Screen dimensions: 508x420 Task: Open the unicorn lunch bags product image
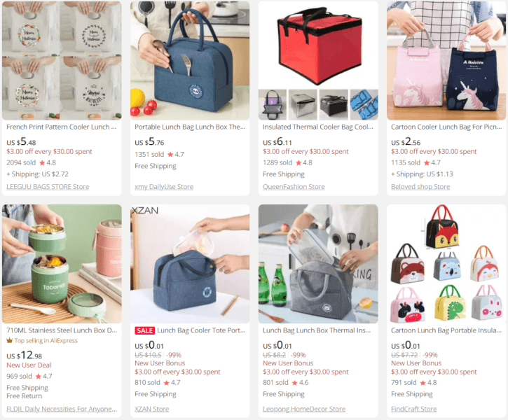[x=446, y=60]
